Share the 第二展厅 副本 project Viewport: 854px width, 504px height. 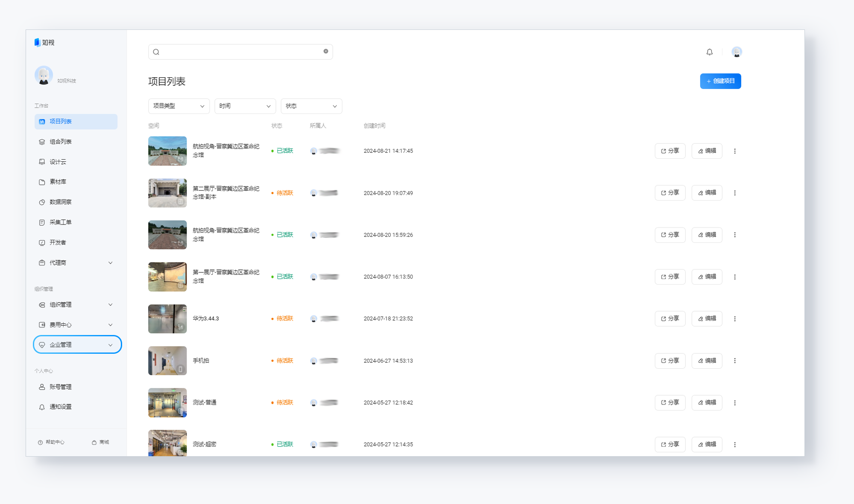tap(670, 193)
